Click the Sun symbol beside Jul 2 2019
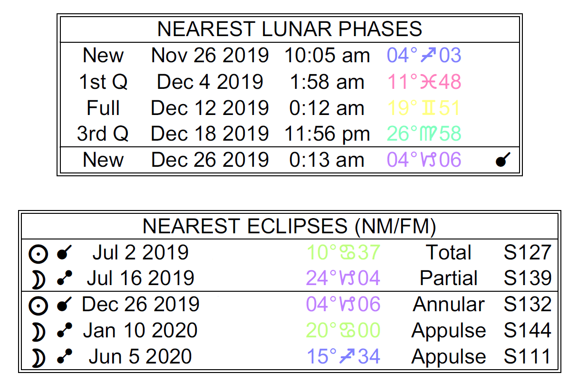The image size is (578, 392). tap(38, 254)
